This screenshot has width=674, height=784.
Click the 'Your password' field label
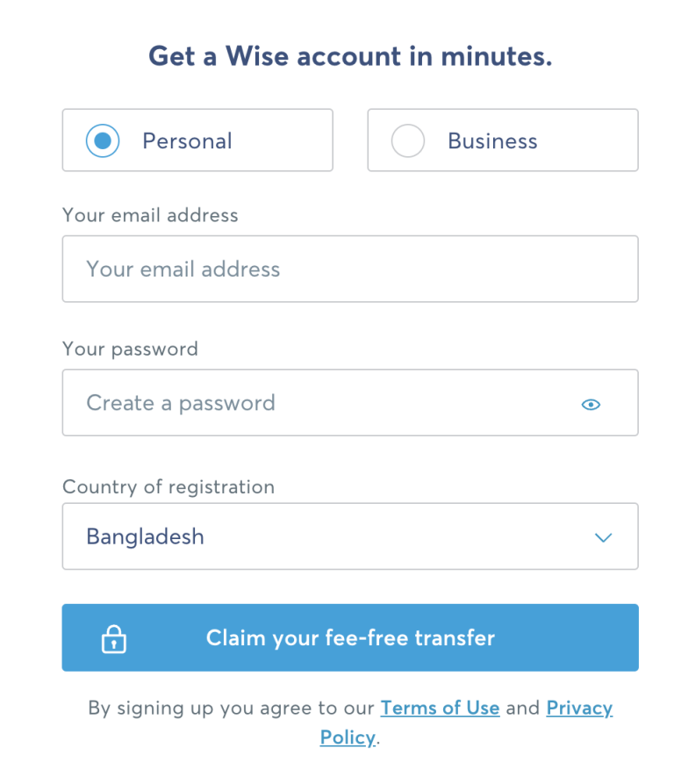point(130,349)
